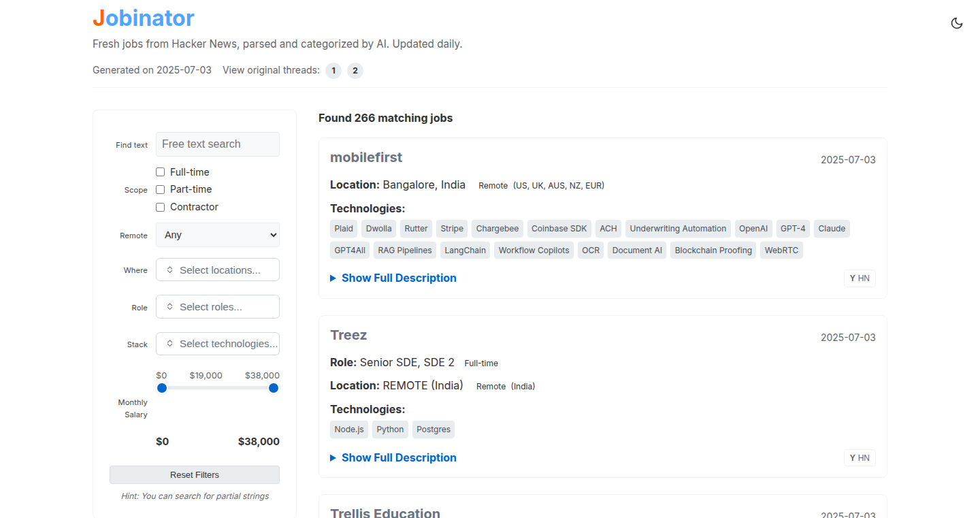
Task: Click the Workflow Copilots tag
Action: [x=534, y=250]
